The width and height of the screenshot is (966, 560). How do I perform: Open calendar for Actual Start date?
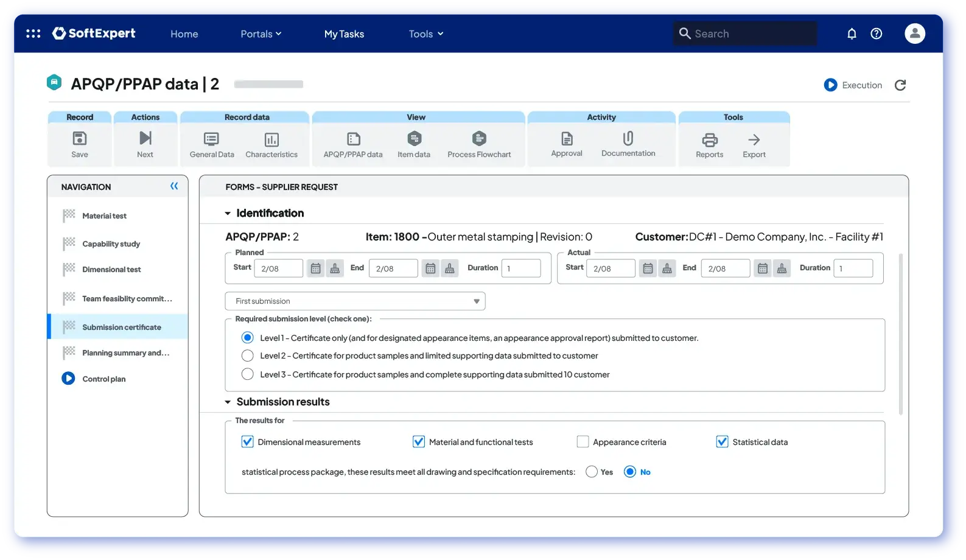click(648, 268)
